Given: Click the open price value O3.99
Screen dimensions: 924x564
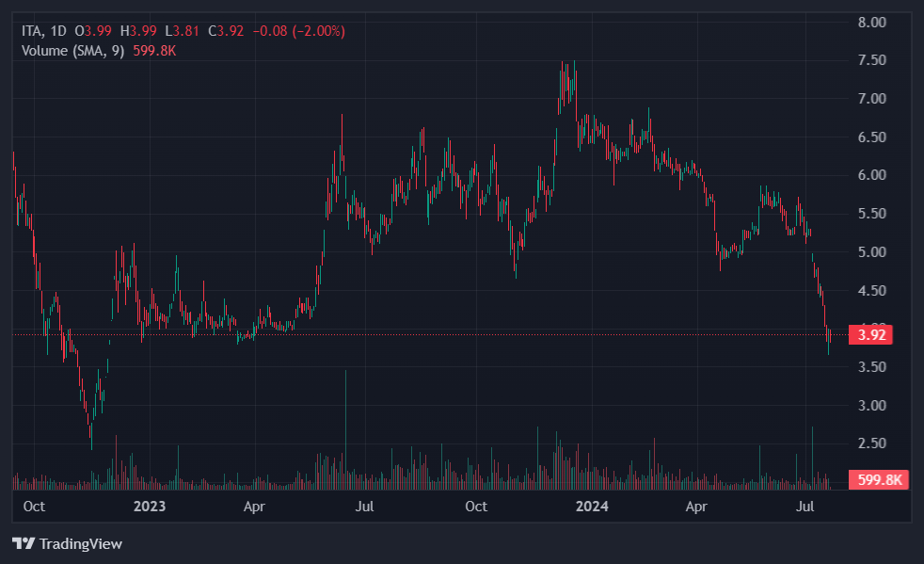Looking at the screenshot, I should pyautogui.click(x=97, y=31).
